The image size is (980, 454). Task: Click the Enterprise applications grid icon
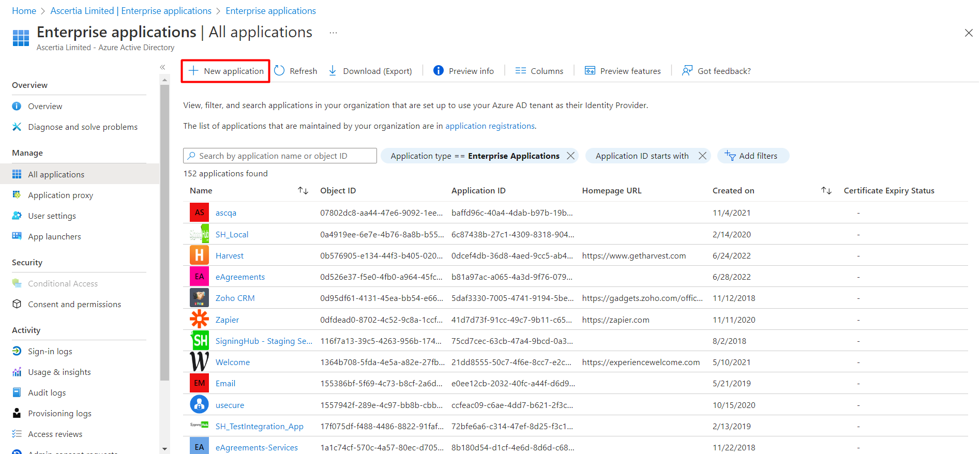[x=21, y=38]
